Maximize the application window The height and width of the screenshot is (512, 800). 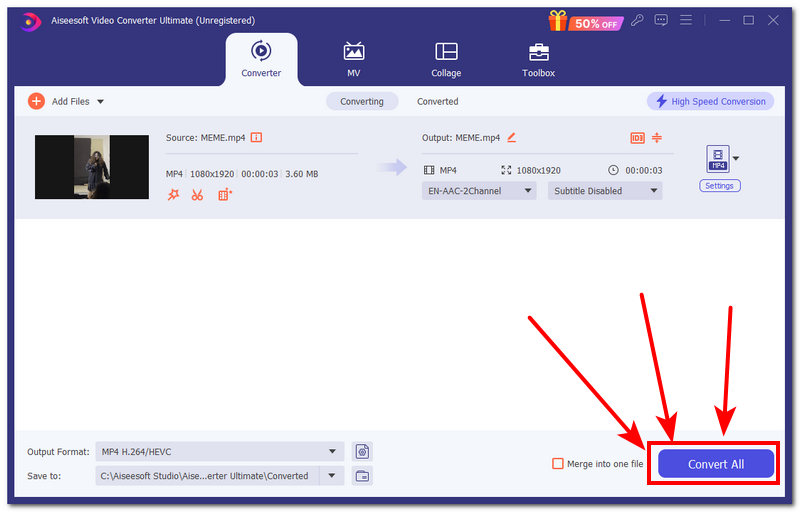pyautogui.click(x=748, y=20)
